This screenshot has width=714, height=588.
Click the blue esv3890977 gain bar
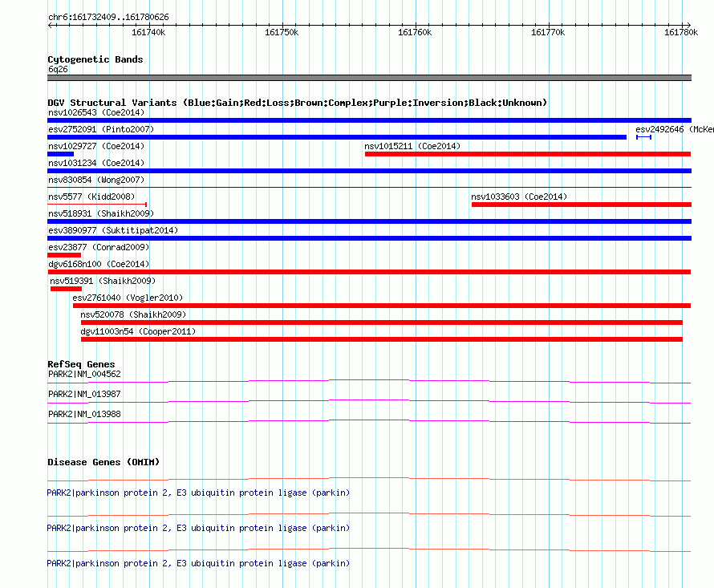(369, 238)
